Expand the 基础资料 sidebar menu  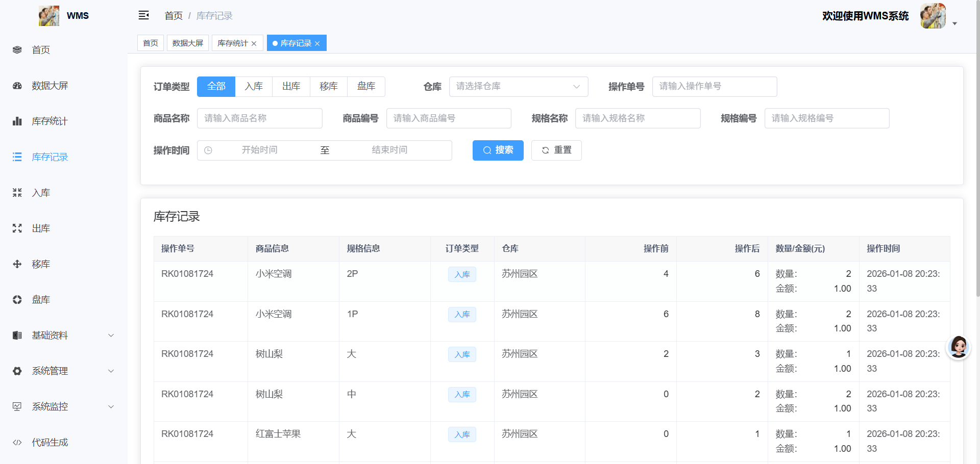coord(50,335)
